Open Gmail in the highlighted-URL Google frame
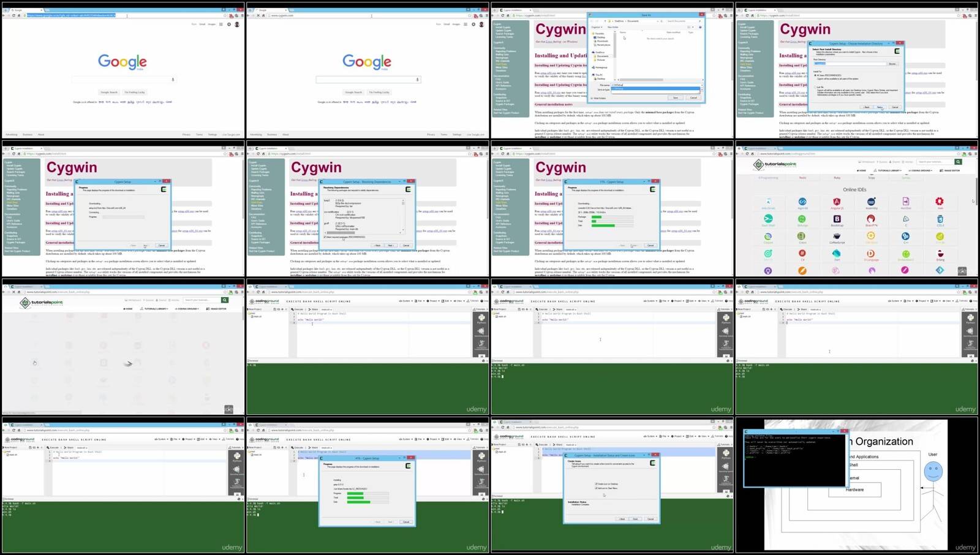 (202, 25)
